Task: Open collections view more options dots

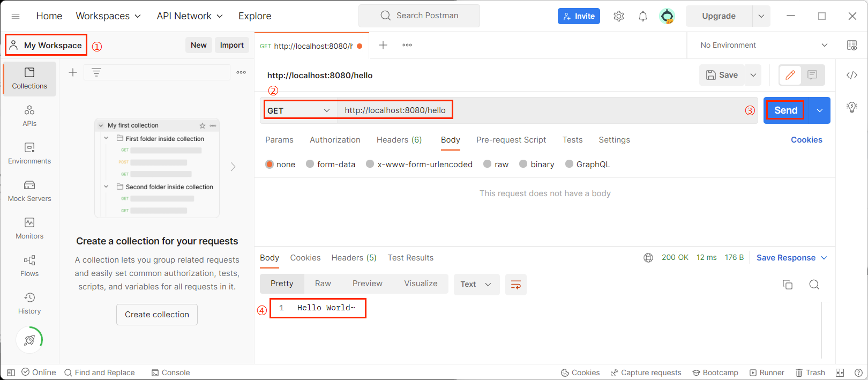Action: pos(241,72)
